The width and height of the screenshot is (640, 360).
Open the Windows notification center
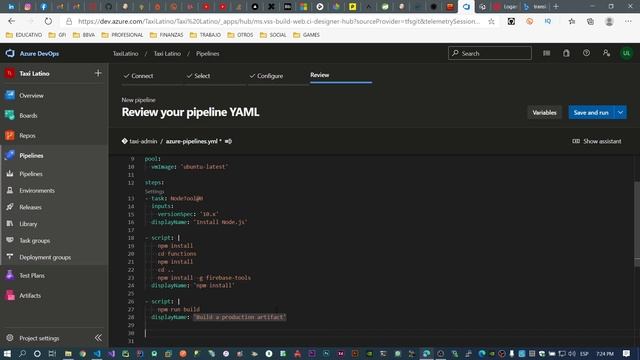coord(626,353)
